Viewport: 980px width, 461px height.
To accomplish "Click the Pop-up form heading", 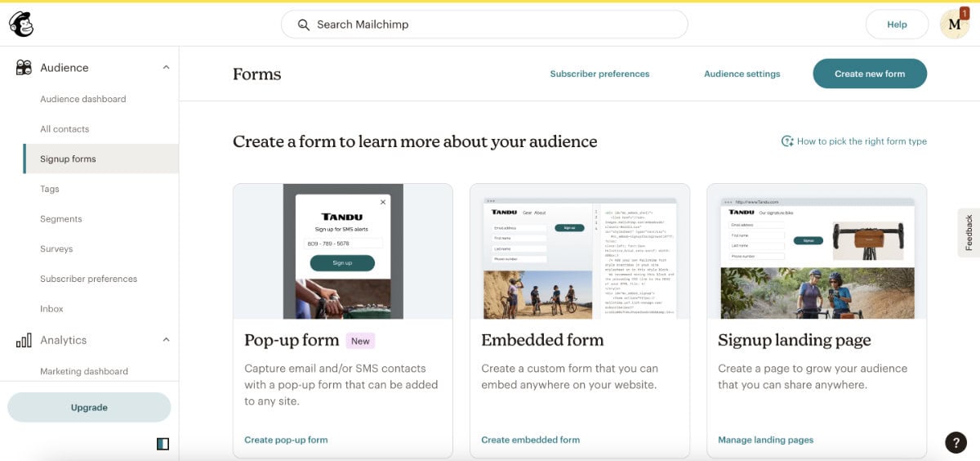I will click(292, 340).
